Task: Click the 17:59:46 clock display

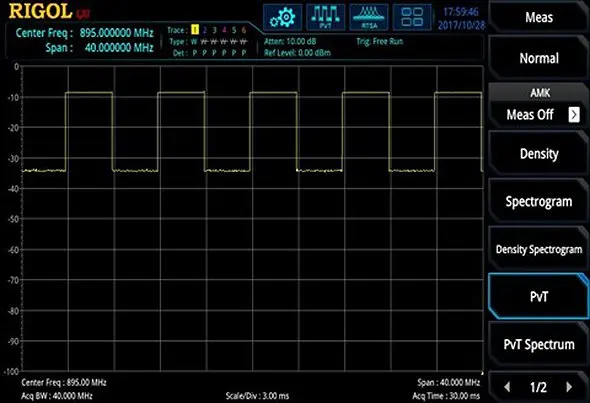Action: [x=461, y=12]
